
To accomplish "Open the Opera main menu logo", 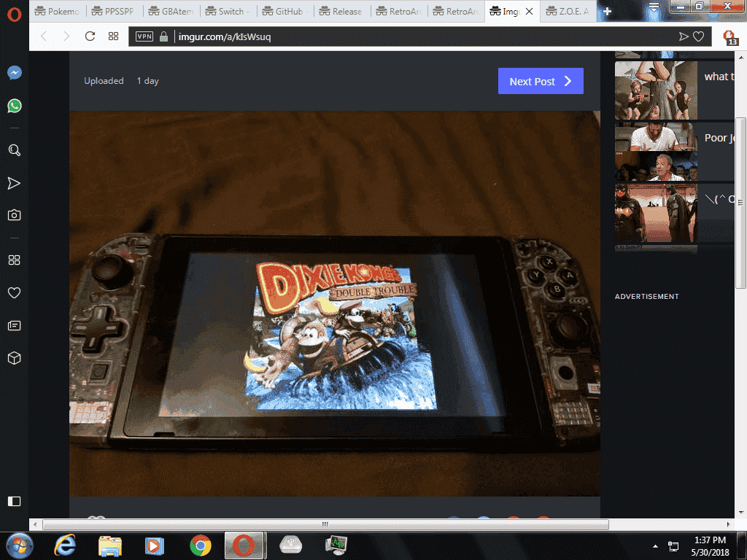I will coord(15,15).
